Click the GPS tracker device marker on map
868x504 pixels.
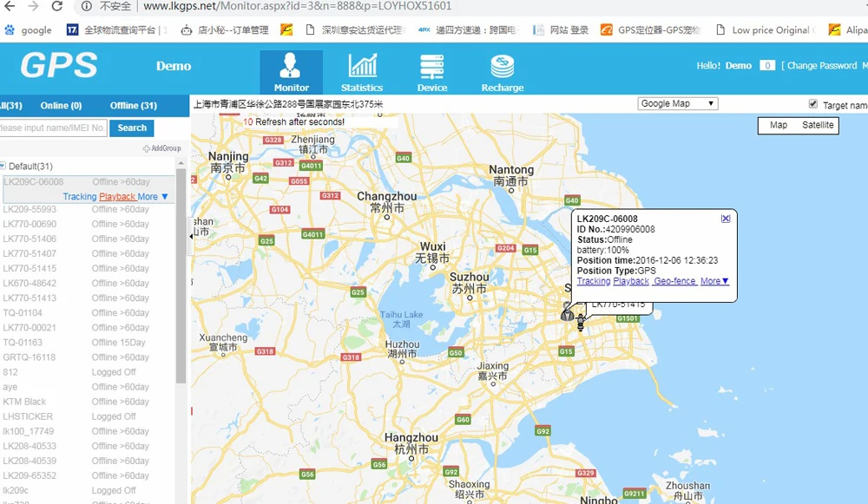[580, 322]
